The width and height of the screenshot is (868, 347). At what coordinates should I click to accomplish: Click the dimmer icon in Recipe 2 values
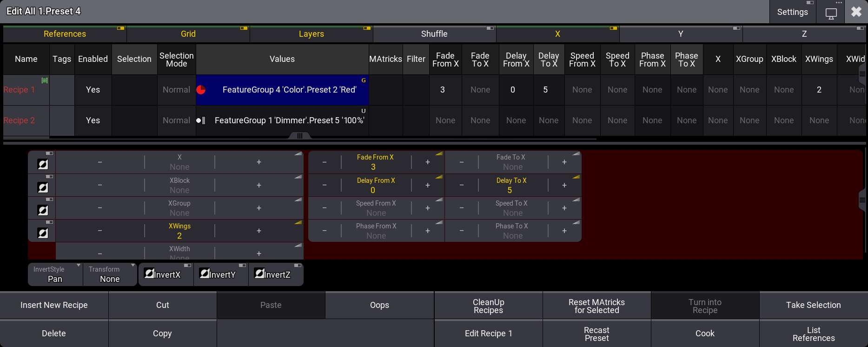coord(201,120)
